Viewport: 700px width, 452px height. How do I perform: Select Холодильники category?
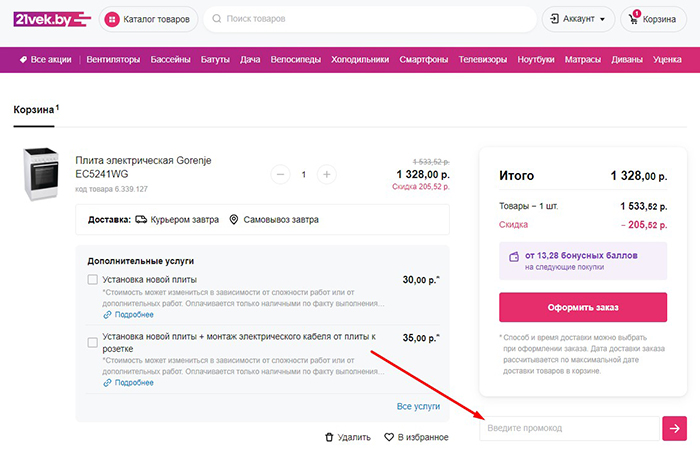pyautogui.click(x=360, y=59)
